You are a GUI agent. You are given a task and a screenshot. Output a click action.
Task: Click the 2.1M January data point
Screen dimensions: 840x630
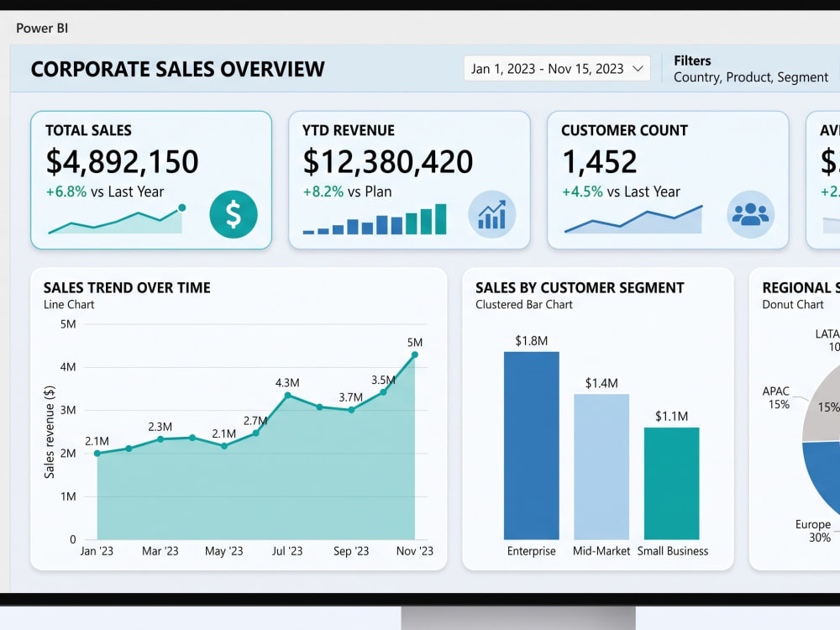97,454
